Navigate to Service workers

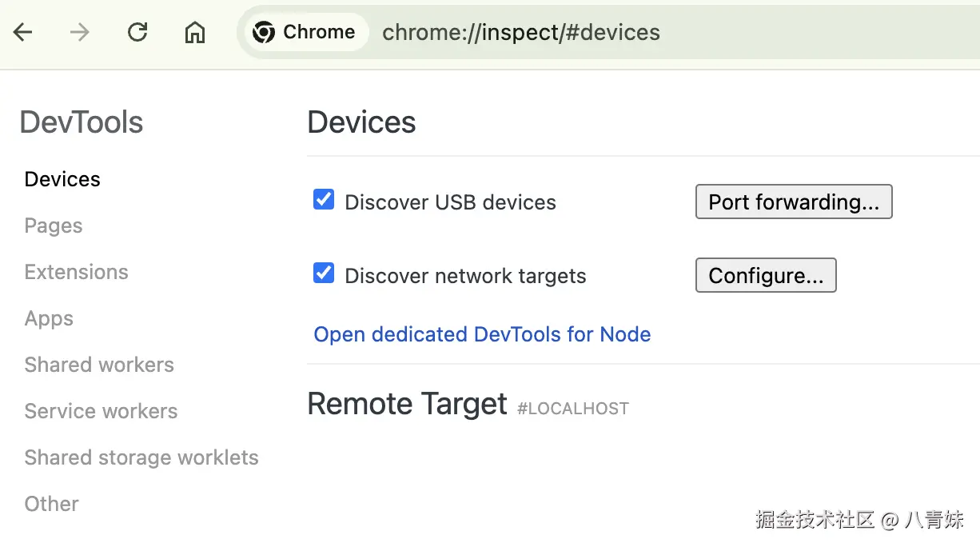click(x=101, y=411)
